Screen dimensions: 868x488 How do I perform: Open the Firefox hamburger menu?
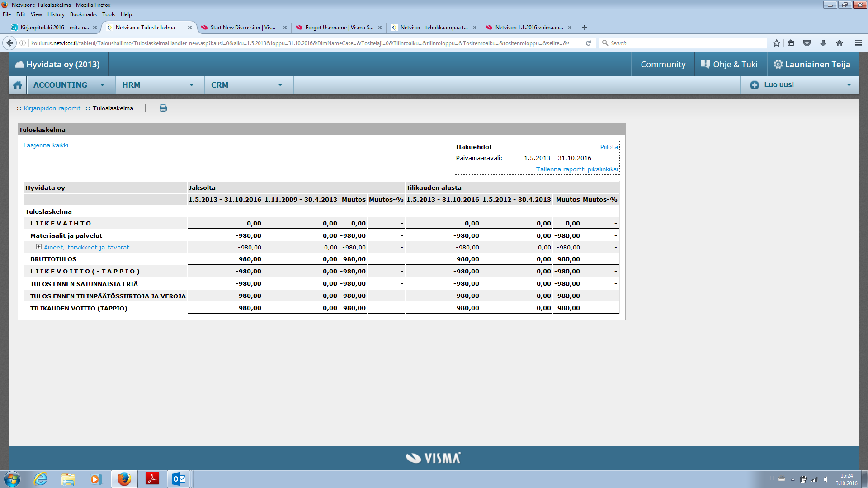[859, 43]
